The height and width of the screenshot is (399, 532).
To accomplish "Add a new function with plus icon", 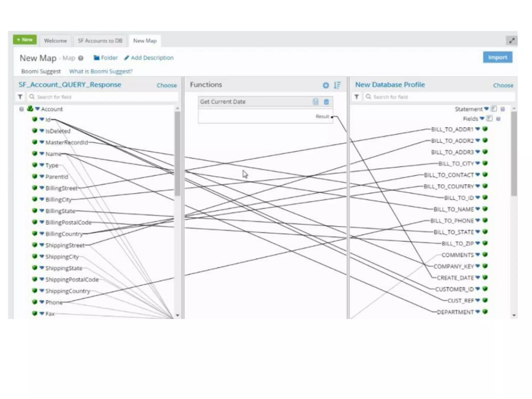I will pos(325,85).
